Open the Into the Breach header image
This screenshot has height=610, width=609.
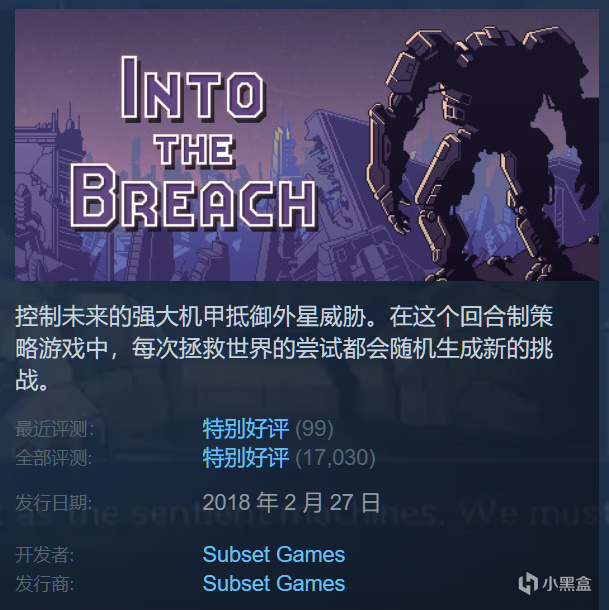(x=307, y=145)
